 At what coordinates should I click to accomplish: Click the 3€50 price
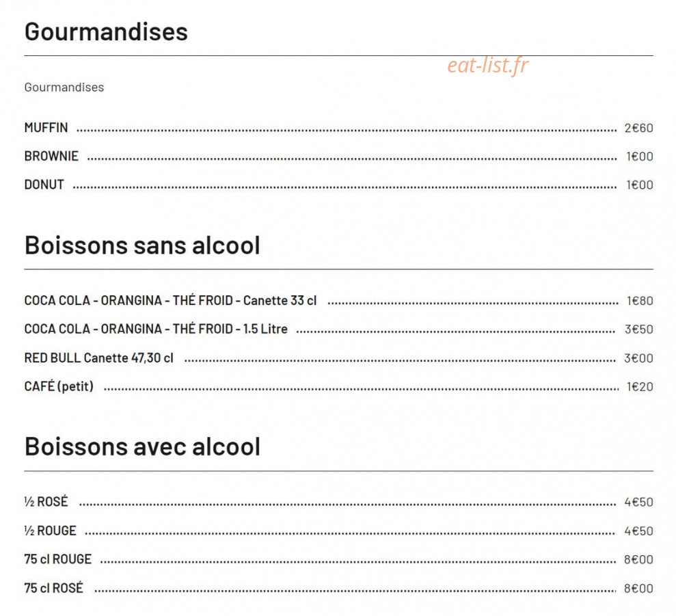tap(639, 329)
